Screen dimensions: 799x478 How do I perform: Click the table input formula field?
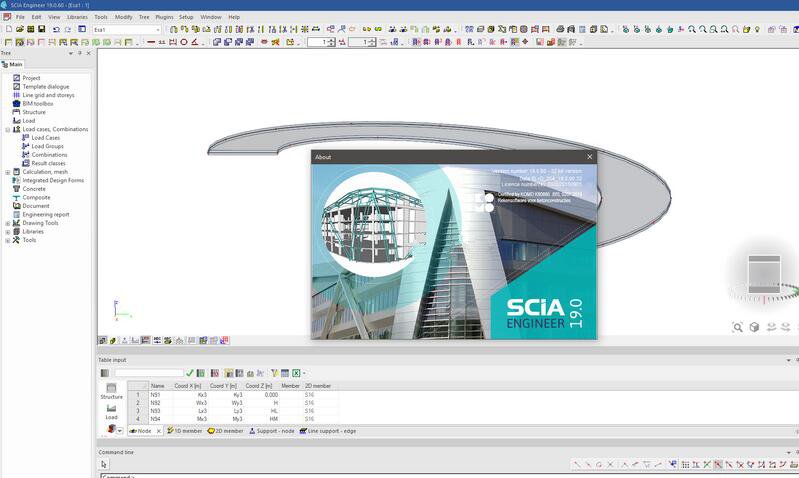pos(148,373)
